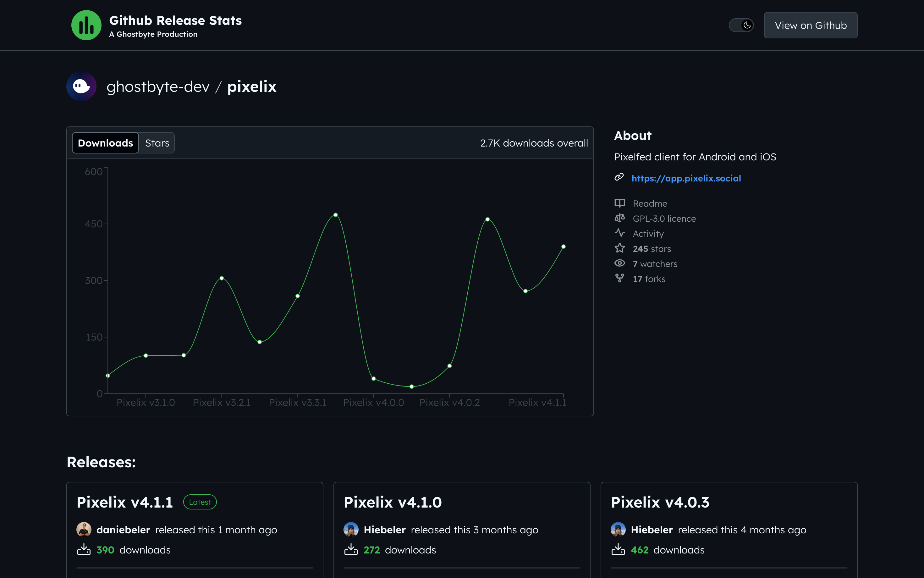Click the download icon beside 390 downloads
The width and height of the screenshot is (924, 578).
(84, 550)
